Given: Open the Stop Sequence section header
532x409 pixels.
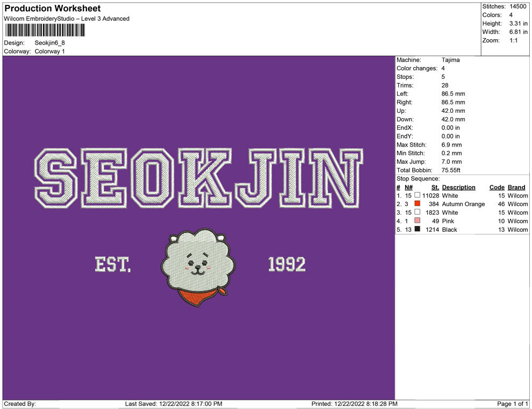Looking at the screenshot, I should coord(418,178).
